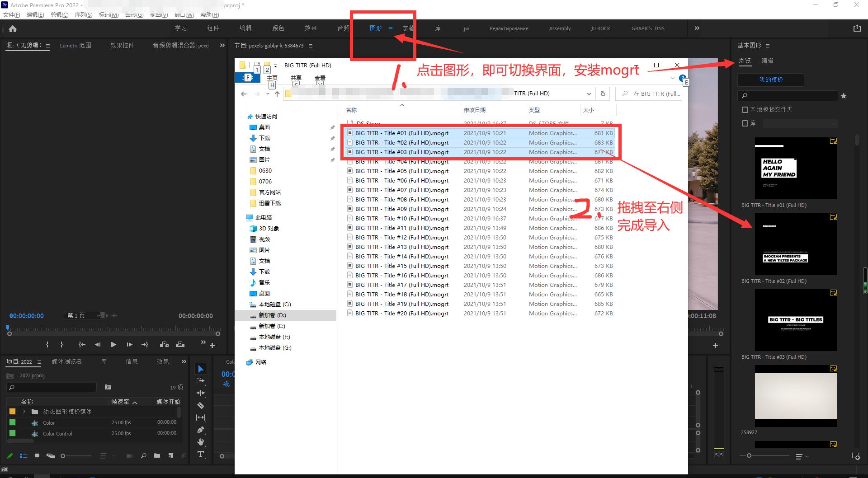Switch Project panel to list view

coord(24,456)
